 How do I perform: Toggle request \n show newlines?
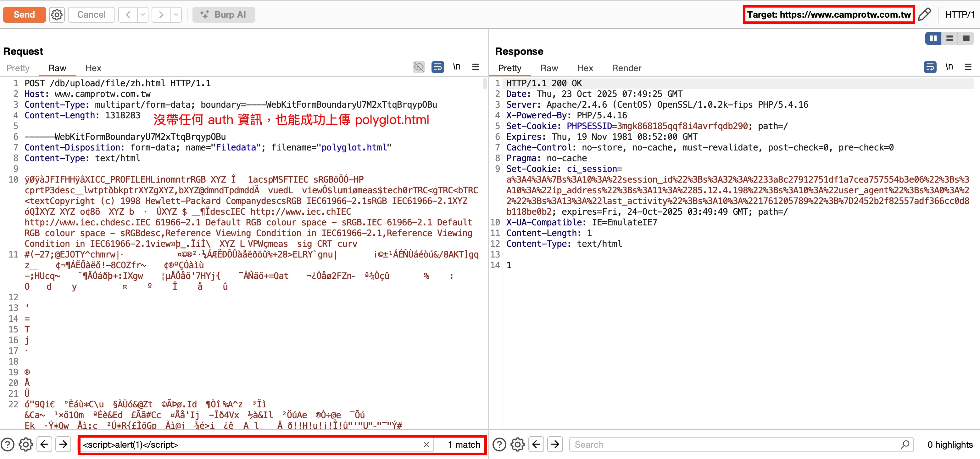point(457,67)
